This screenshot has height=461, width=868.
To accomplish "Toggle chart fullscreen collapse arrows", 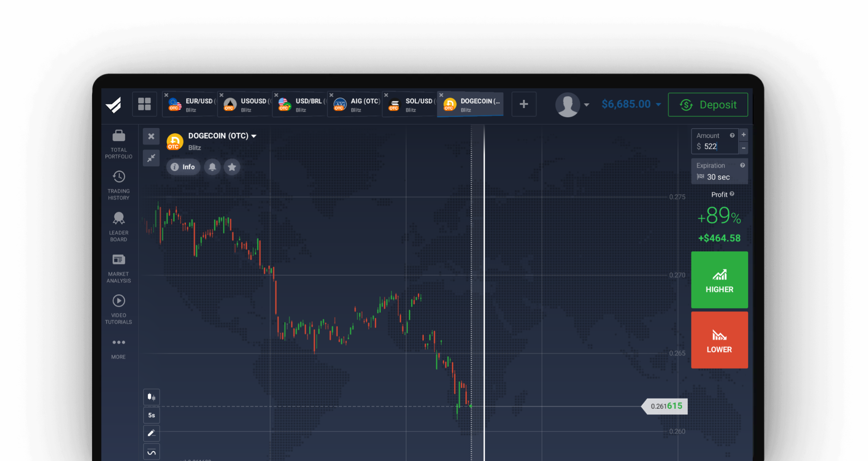I will [x=151, y=158].
